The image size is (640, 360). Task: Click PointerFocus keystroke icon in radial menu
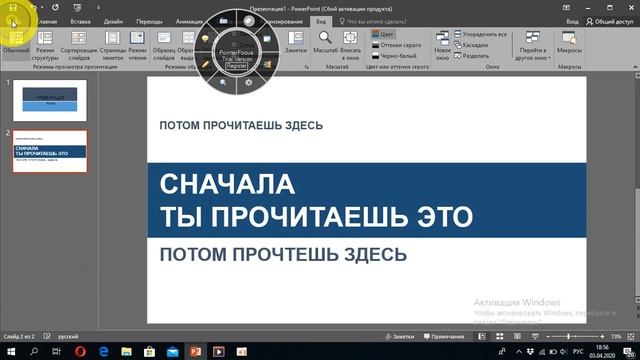point(224,21)
